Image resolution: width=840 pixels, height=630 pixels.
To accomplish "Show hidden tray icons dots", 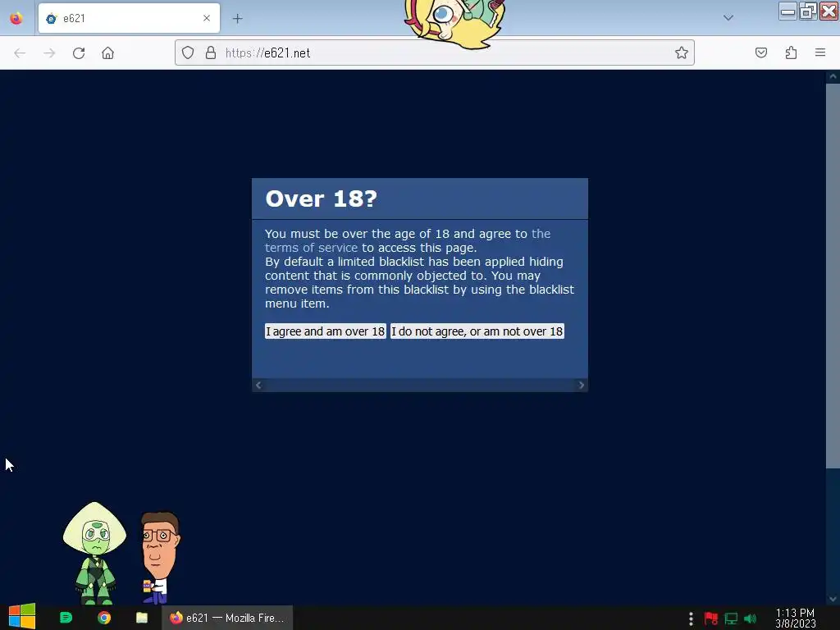I will click(x=691, y=619).
